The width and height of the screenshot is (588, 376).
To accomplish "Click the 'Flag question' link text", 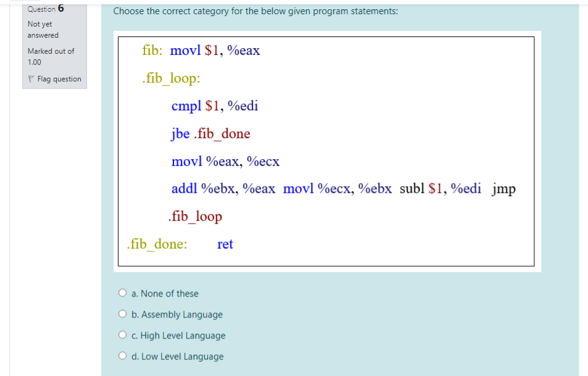I will [x=59, y=79].
